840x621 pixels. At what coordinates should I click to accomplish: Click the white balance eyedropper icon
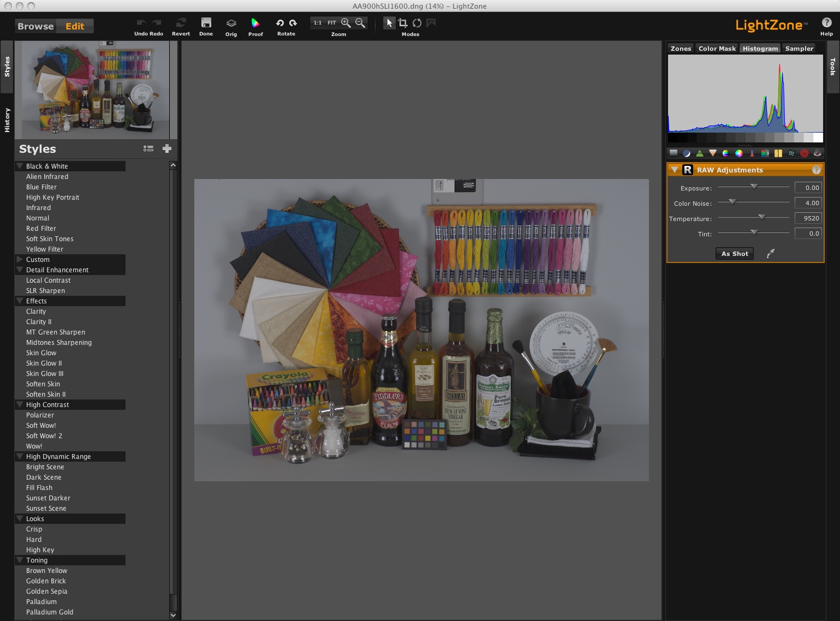[770, 254]
